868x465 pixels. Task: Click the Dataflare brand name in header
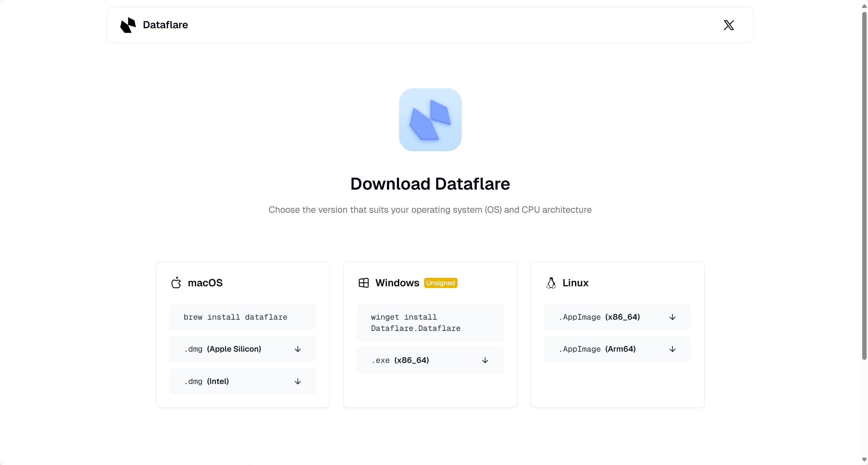tap(165, 25)
